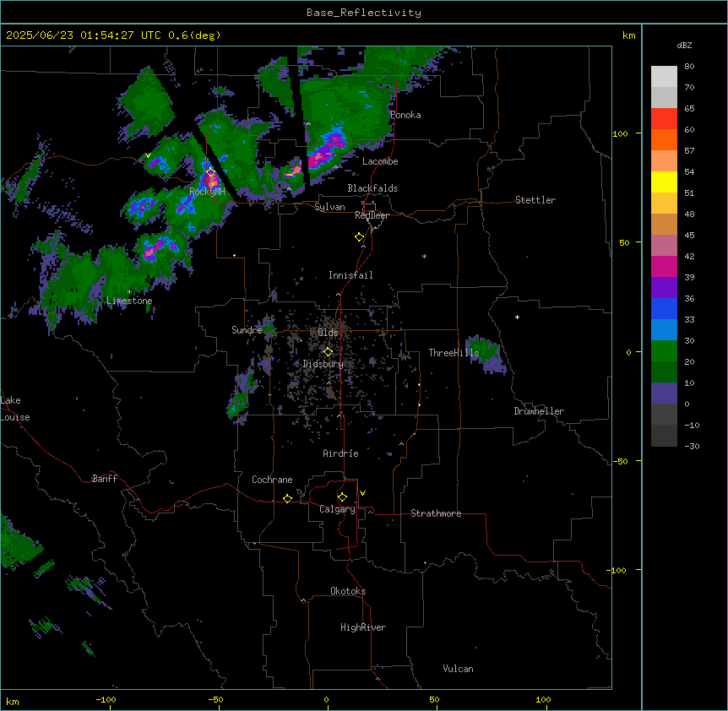Click the yellow diamond marker south of RedDeer
728x711 pixels.
click(359, 237)
